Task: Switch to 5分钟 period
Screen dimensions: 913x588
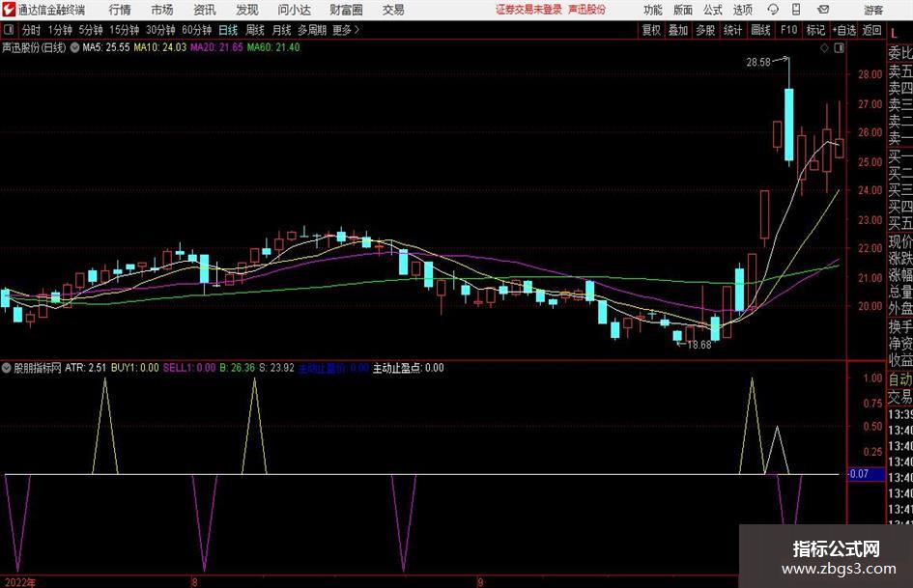Action: click(x=90, y=30)
